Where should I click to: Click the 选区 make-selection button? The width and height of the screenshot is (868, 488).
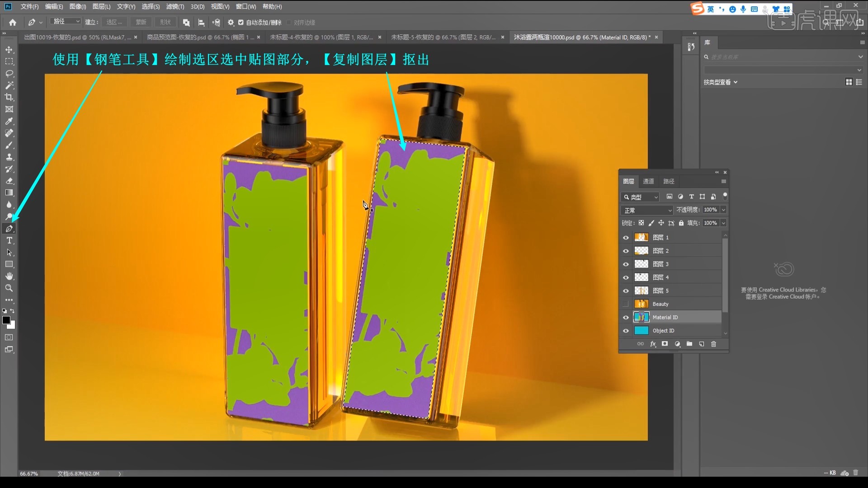click(114, 22)
